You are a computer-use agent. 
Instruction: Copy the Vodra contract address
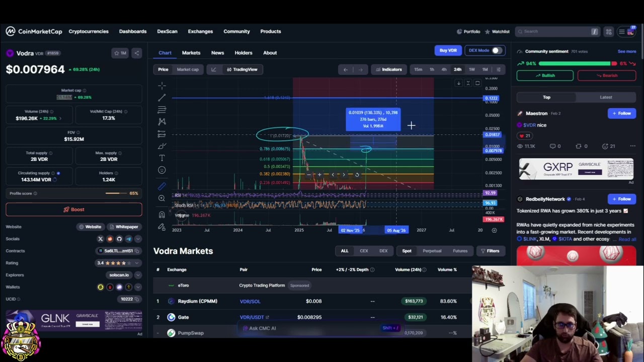138,251
